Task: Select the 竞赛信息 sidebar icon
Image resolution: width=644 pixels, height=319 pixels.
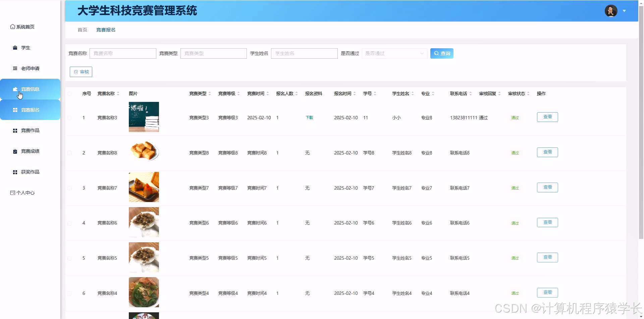Action: pyautogui.click(x=15, y=89)
